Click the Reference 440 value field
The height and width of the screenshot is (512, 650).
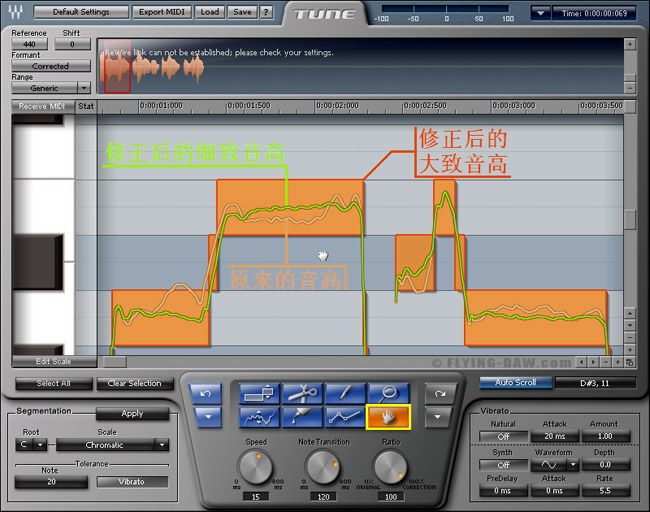click(29, 44)
